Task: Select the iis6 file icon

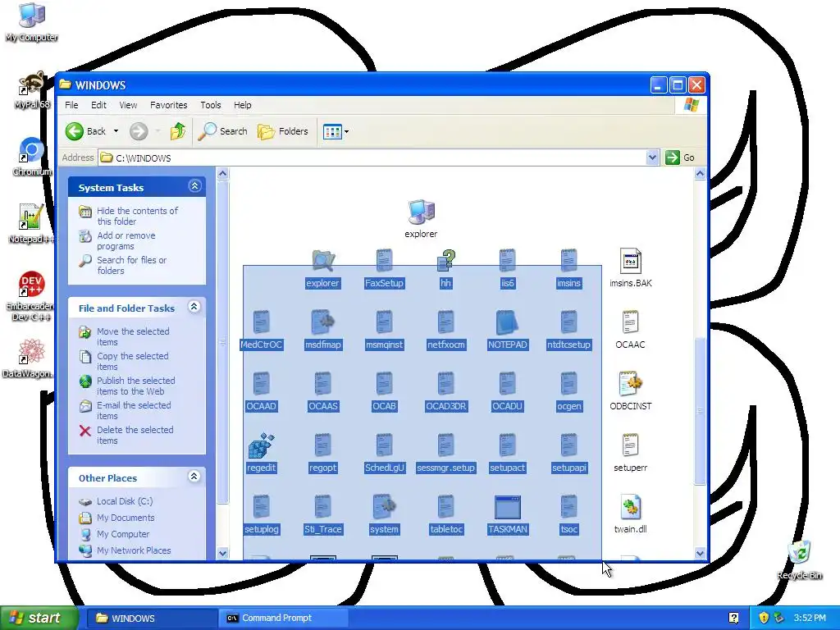Action: point(507,261)
